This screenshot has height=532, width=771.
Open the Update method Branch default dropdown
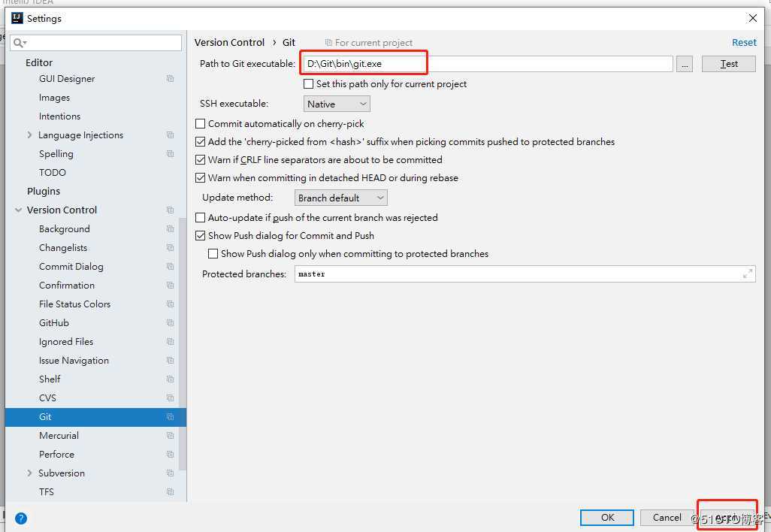point(340,198)
